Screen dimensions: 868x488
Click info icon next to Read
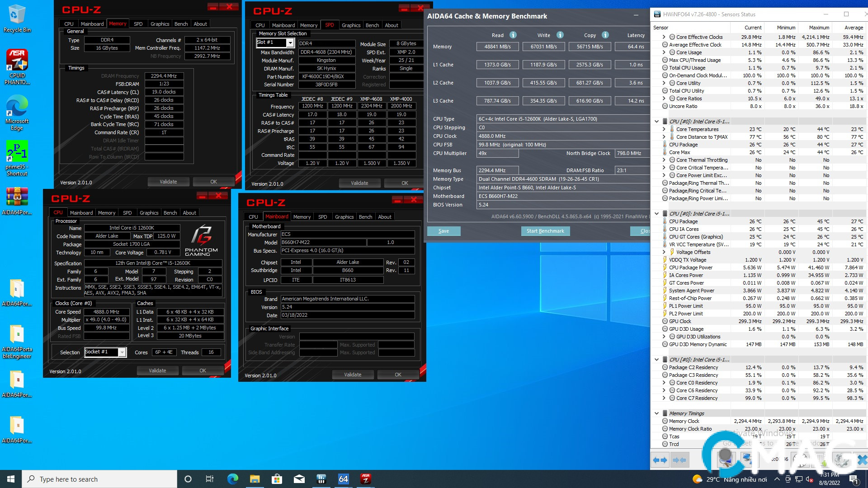tap(513, 35)
